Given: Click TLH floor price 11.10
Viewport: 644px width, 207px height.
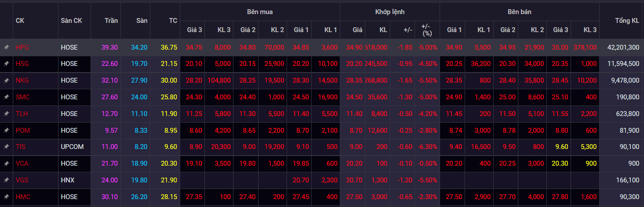Looking at the screenshot, I should pyautogui.click(x=140, y=114).
